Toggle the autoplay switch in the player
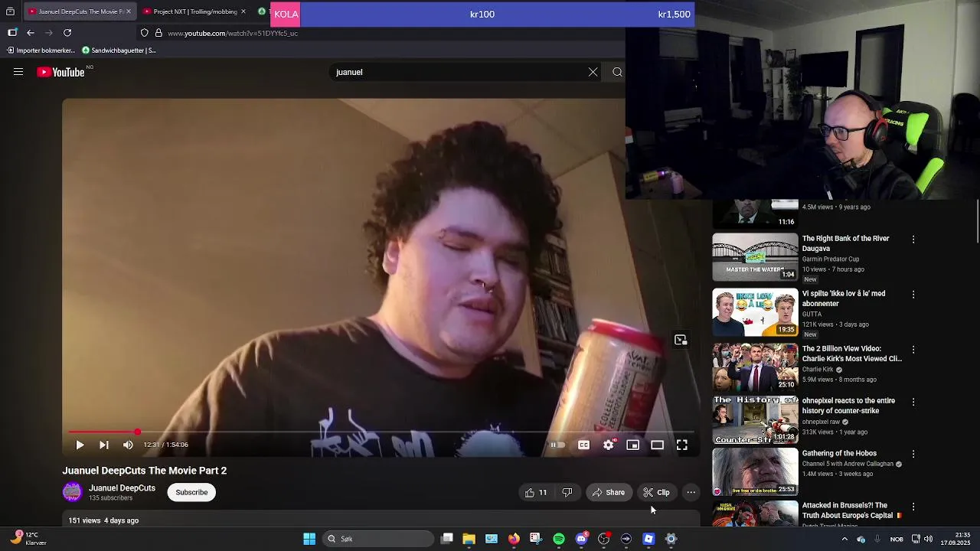Viewport: 980px width, 551px height. pos(557,445)
